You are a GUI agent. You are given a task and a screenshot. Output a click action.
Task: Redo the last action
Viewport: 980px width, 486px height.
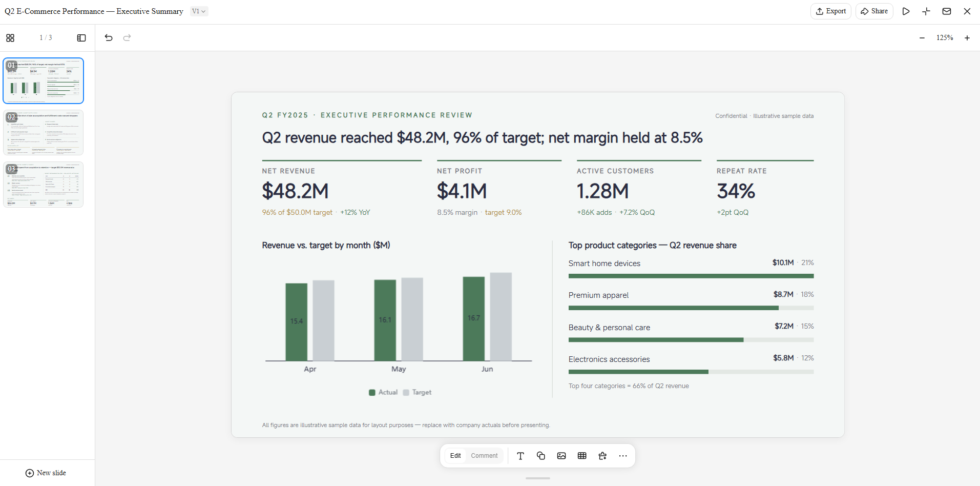[127, 37]
